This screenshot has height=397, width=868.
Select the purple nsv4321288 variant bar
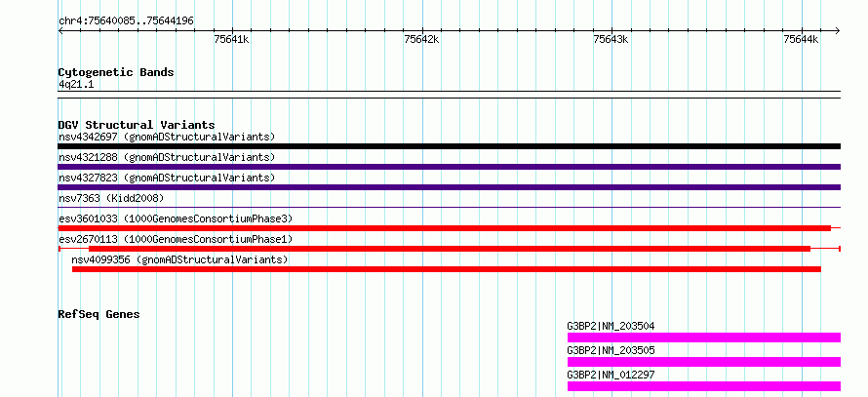click(x=449, y=167)
